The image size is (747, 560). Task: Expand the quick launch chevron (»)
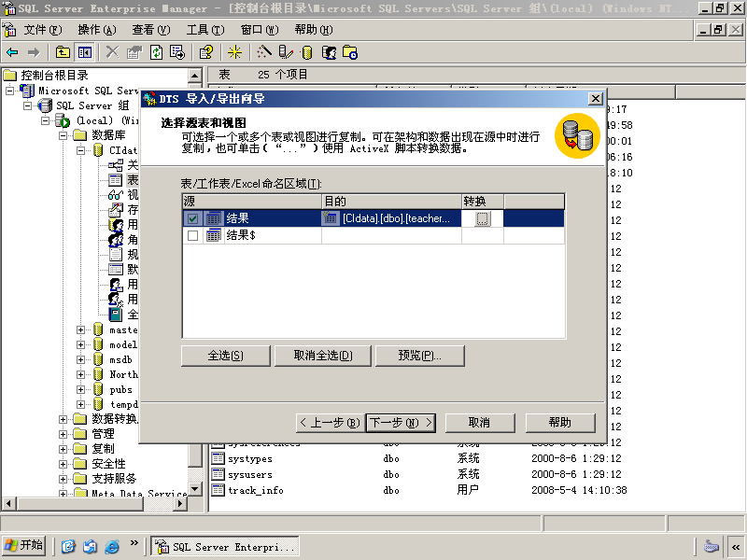134,543
